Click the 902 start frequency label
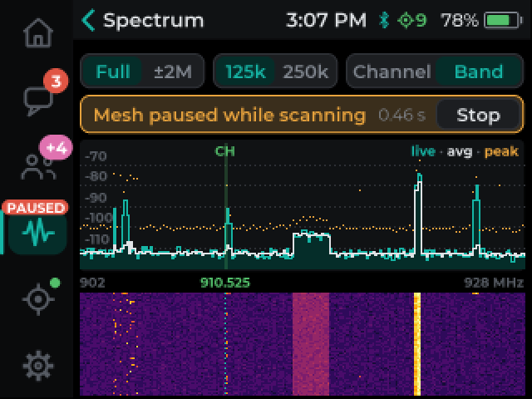Viewport: 532px width, 399px height. pos(92,283)
